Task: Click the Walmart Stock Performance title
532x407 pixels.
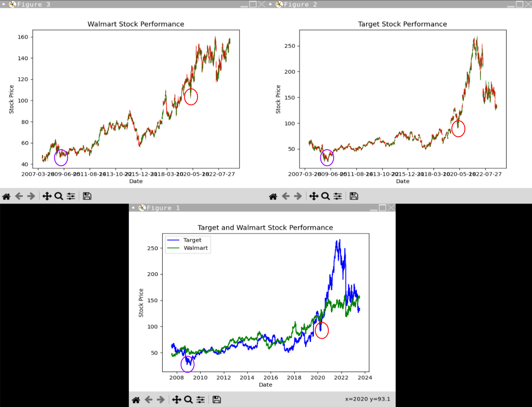Action: tap(136, 24)
